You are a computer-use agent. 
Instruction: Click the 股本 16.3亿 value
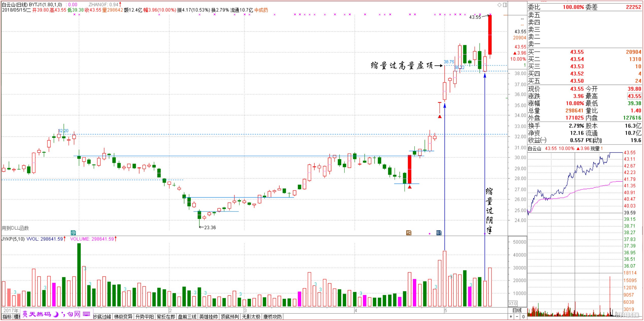coord(633,126)
